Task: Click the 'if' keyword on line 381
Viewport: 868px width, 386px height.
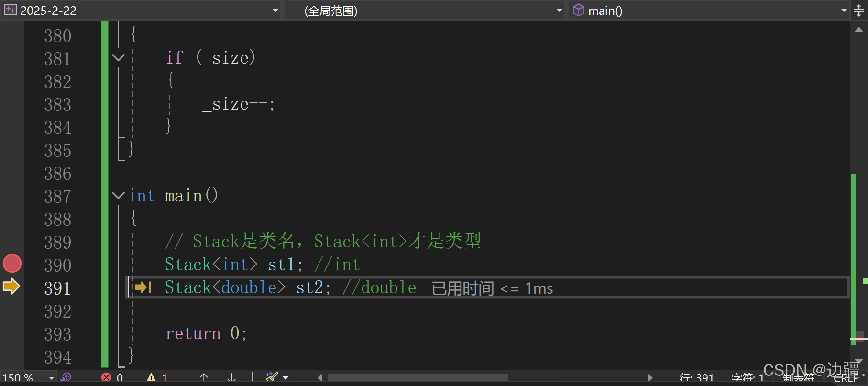Action: 175,58
